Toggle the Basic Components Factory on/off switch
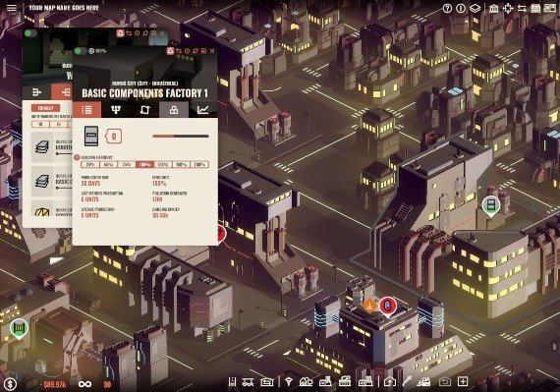 point(80,51)
